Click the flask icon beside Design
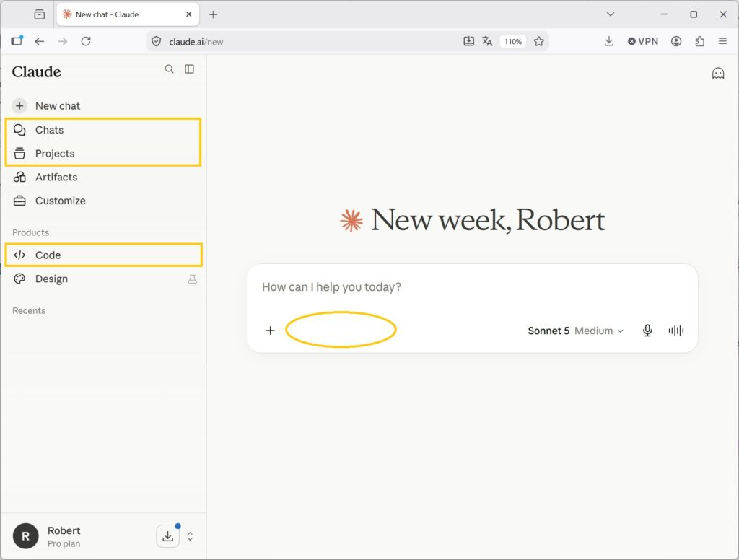Image resolution: width=739 pixels, height=560 pixels. 192,279
